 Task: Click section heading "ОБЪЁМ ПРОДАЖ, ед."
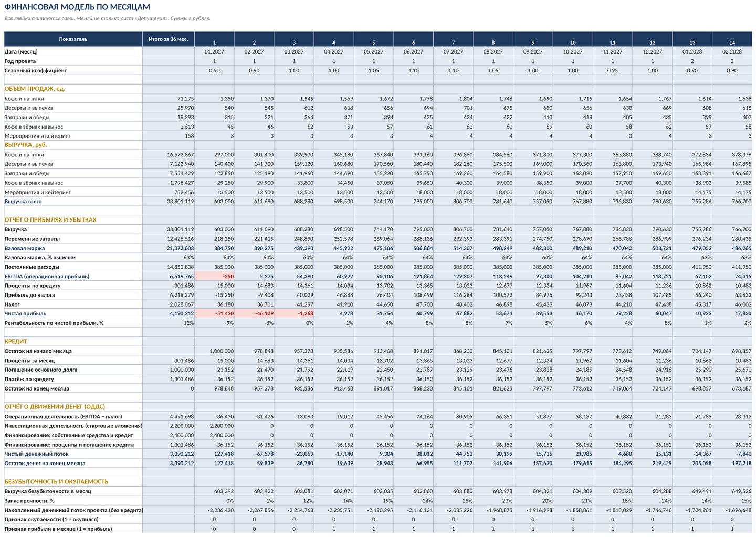point(35,89)
